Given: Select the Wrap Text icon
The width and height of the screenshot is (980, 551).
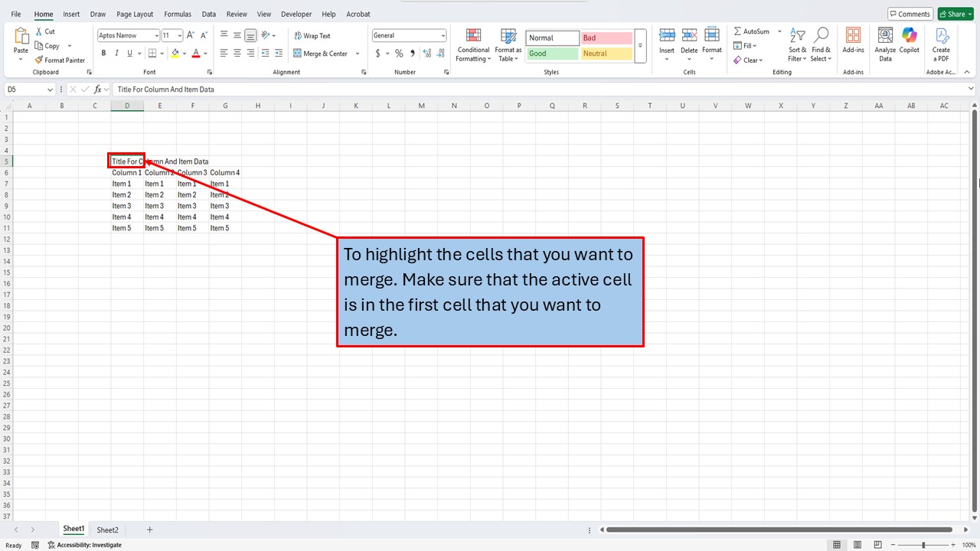Looking at the screenshot, I should (x=298, y=35).
